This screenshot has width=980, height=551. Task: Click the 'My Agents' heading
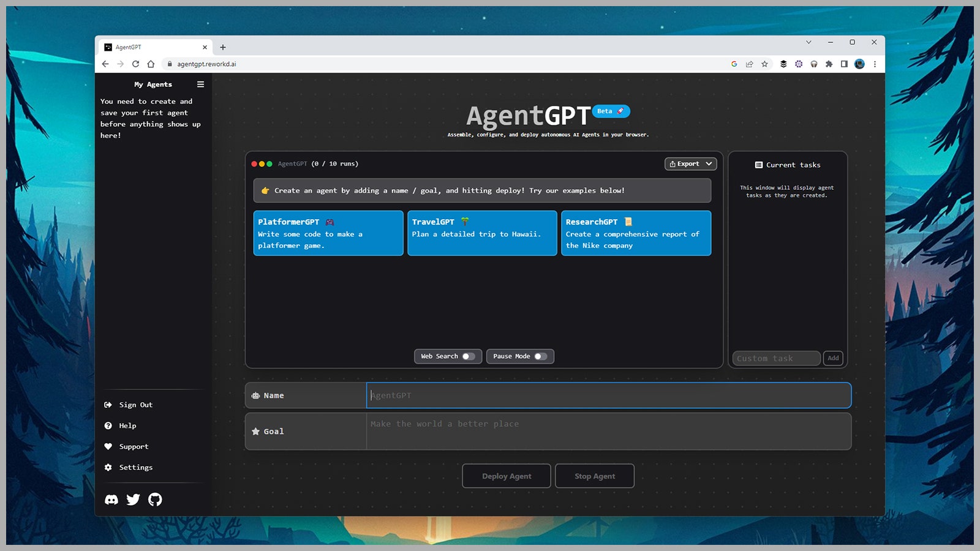point(153,84)
